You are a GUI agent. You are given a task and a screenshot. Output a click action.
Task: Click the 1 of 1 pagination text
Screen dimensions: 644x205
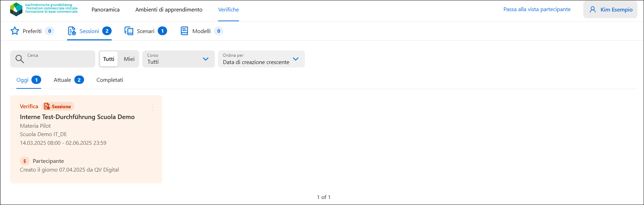(324, 197)
